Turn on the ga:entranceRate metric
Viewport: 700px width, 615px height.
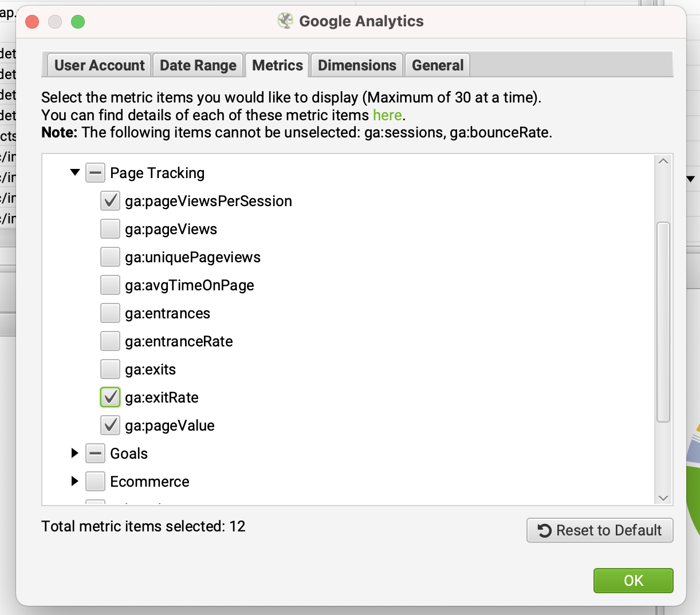click(x=110, y=341)
